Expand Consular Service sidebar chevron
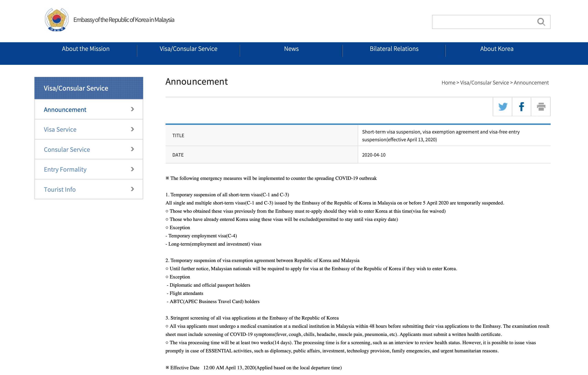Image resolution: width=588 pixels, height=375 pixels. coord(132,149)
